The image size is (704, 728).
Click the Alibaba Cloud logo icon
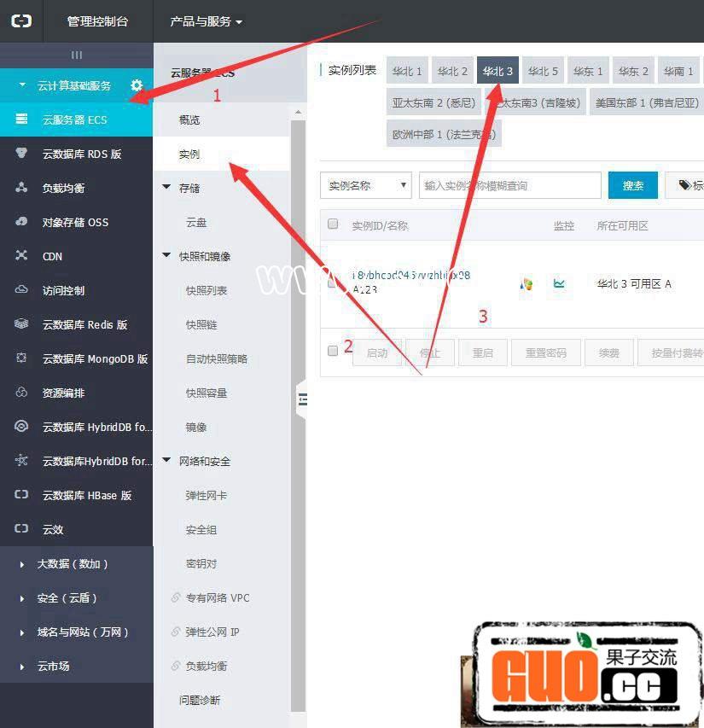point(21,21)
